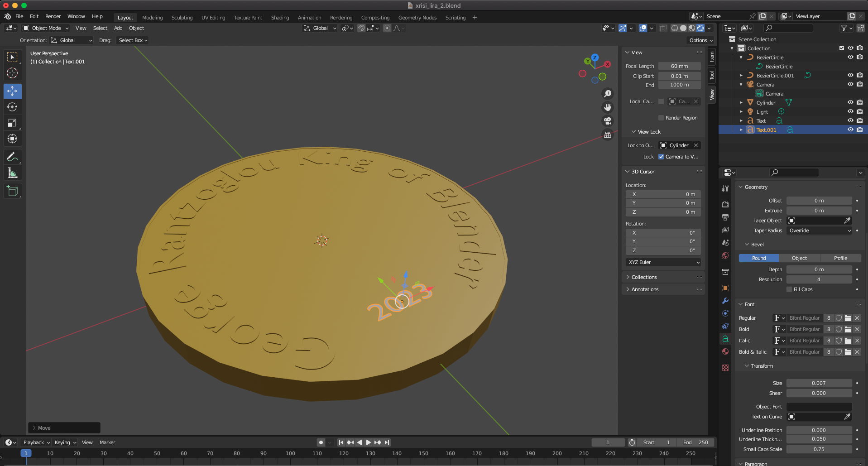Activate the Measure tool
868x466 pixels.
coord(12,173)
